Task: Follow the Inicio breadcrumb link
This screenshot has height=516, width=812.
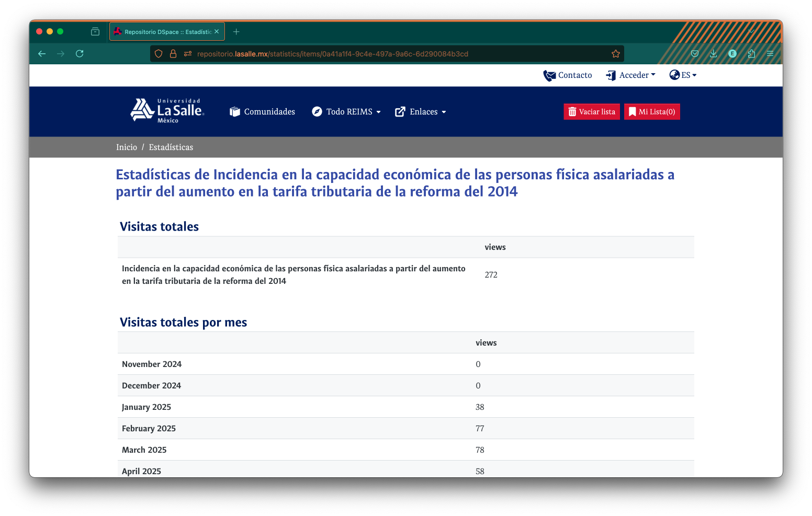Action: [127, 147]
